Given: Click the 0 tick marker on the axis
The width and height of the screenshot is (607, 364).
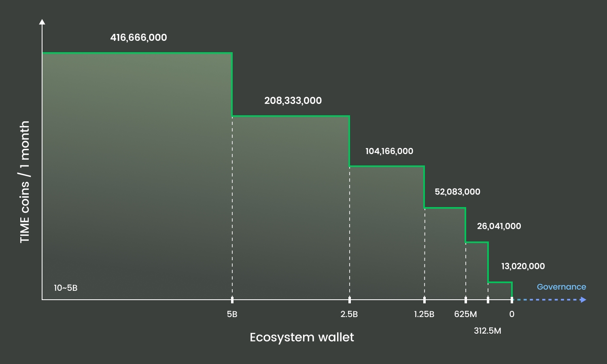Looking at the screenshot, I should point(512,300).
